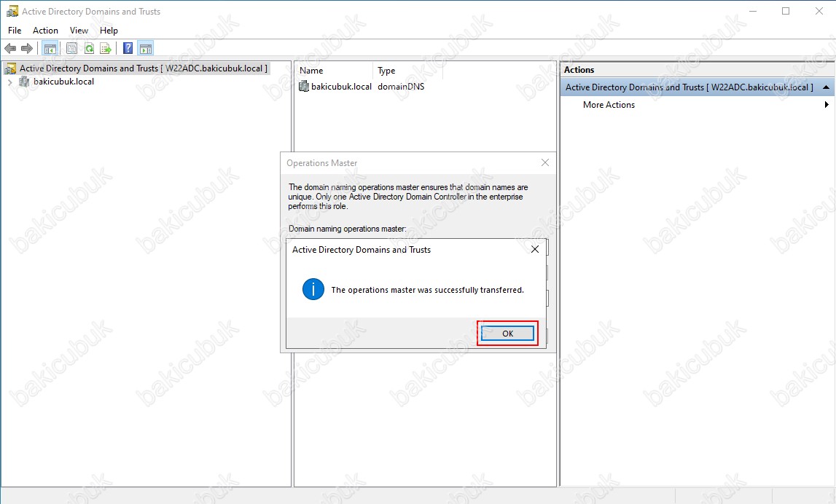Select the Active Directory Domains and Trusts root node
The height and width of the screenshot is (504, 836).
click(144, 68)
